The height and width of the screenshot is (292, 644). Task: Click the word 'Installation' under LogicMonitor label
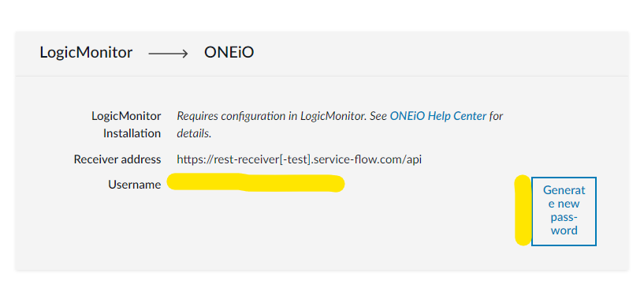pos(132,133)
